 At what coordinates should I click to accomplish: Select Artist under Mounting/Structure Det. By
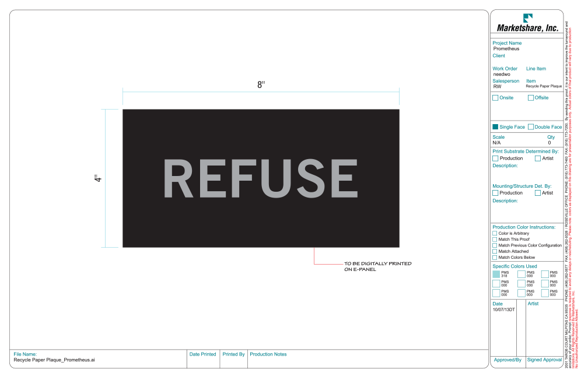538,193
